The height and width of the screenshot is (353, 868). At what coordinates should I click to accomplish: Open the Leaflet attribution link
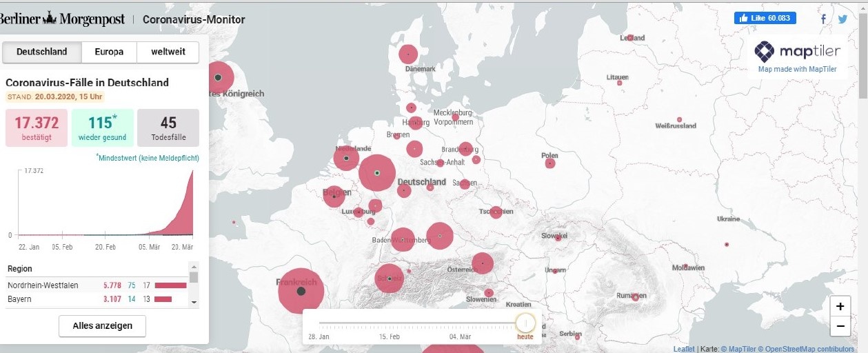[684, 349]
